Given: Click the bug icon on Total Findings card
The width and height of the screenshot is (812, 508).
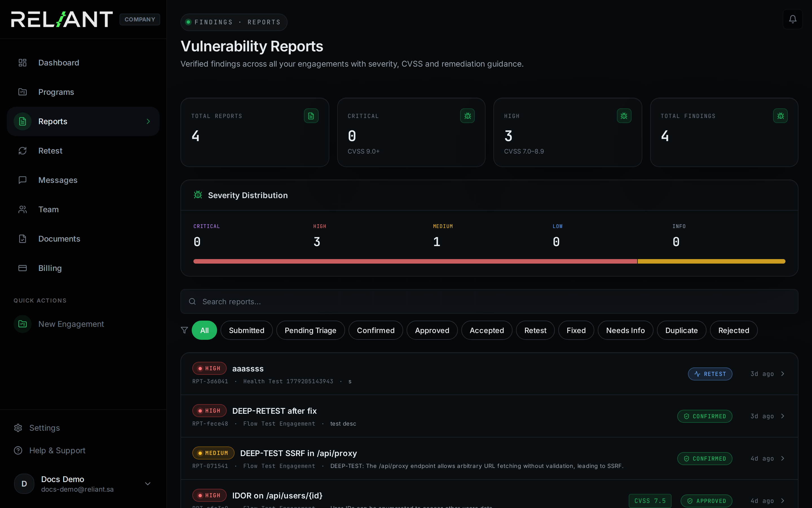Looking at the screenshot, I should pos(780,116).
